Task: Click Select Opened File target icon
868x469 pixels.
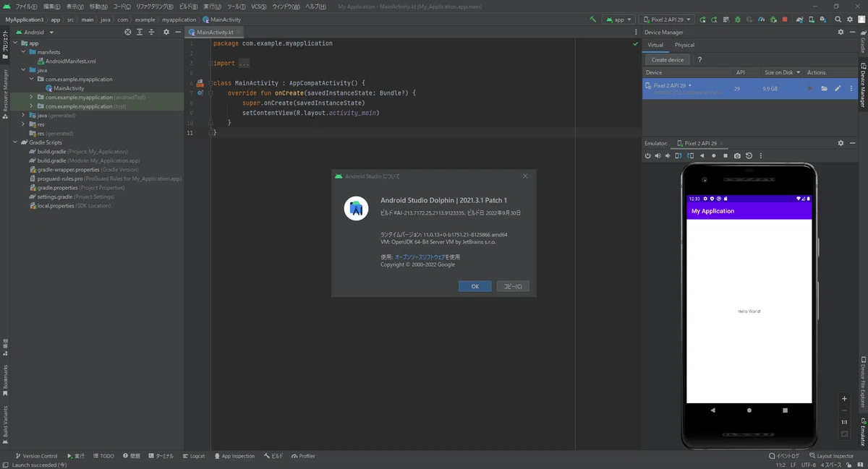Action: pos(128,32)
